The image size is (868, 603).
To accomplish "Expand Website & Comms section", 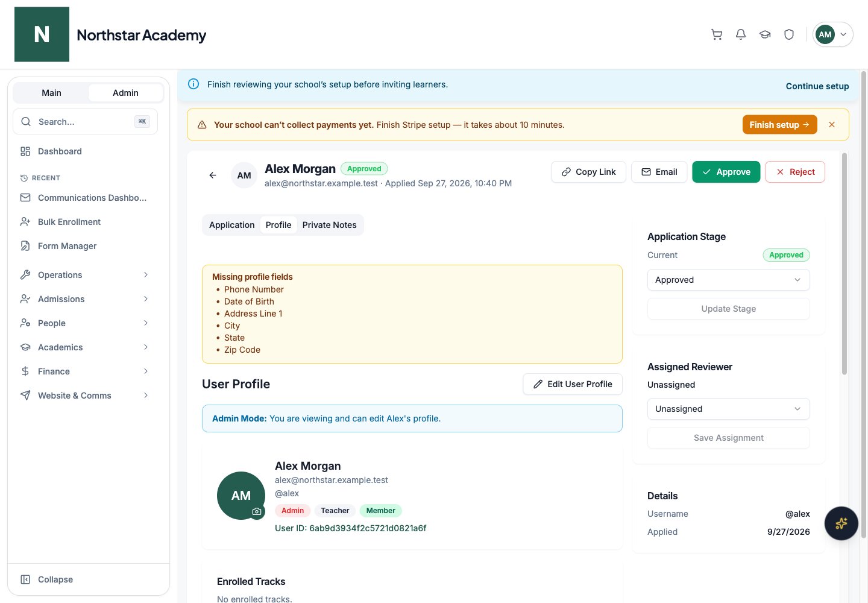I will (86, 396).
